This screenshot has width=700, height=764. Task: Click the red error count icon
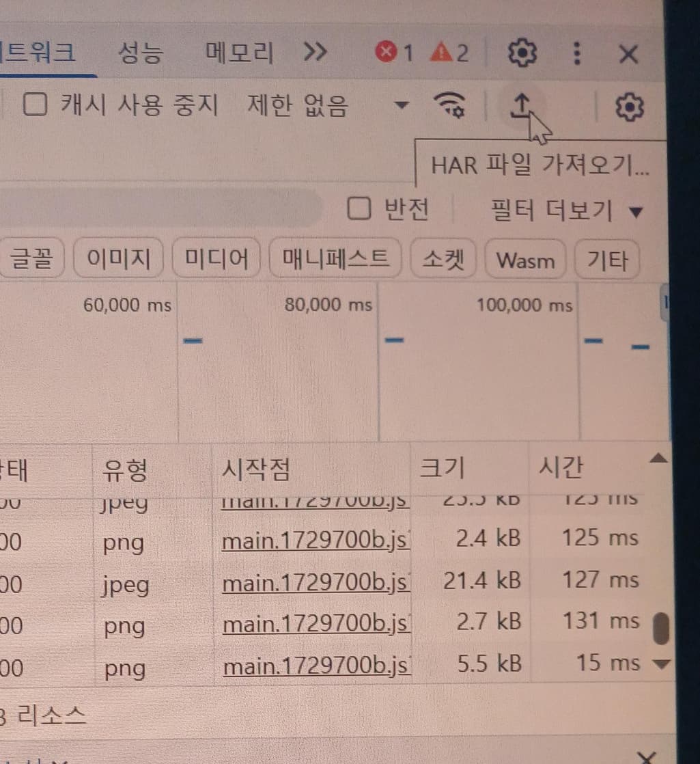coord(387,52)
